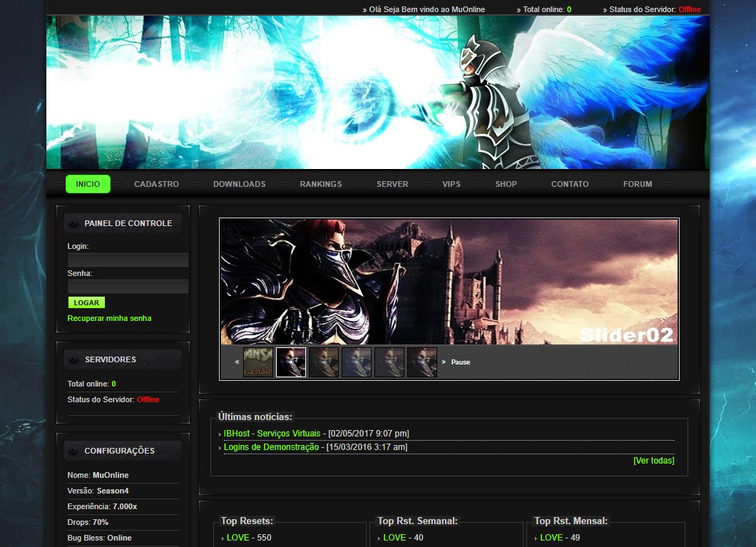
Task: Open IBHost - Serviços Virtuais news
Action: [272, 434]
